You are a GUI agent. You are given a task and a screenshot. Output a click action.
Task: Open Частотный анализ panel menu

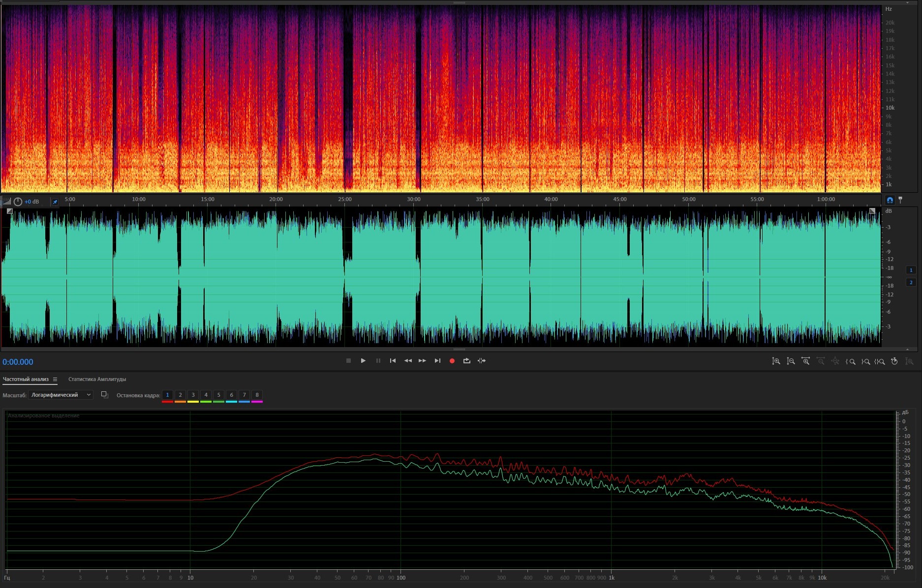tap(55, 379)
